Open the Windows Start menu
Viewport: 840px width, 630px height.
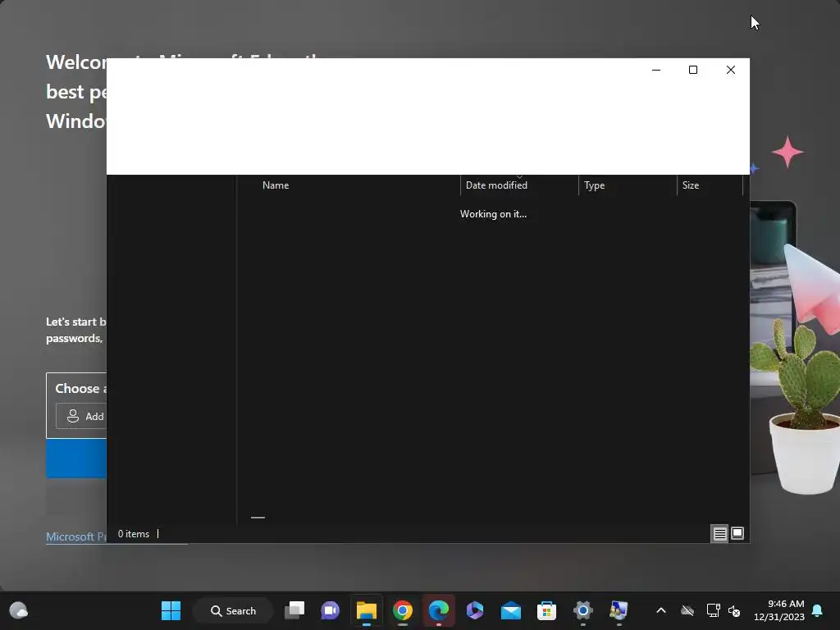point(171,610)
